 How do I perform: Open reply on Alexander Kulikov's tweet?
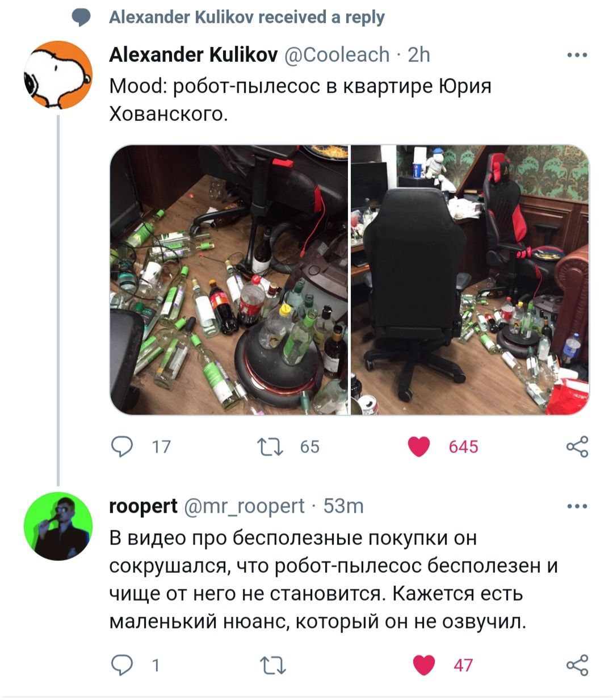point(121,446)
